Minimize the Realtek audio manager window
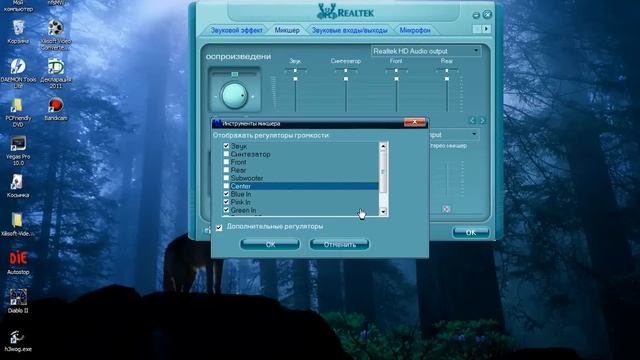Viewport: 640px width, 360px height. click(x=476, y=15)
